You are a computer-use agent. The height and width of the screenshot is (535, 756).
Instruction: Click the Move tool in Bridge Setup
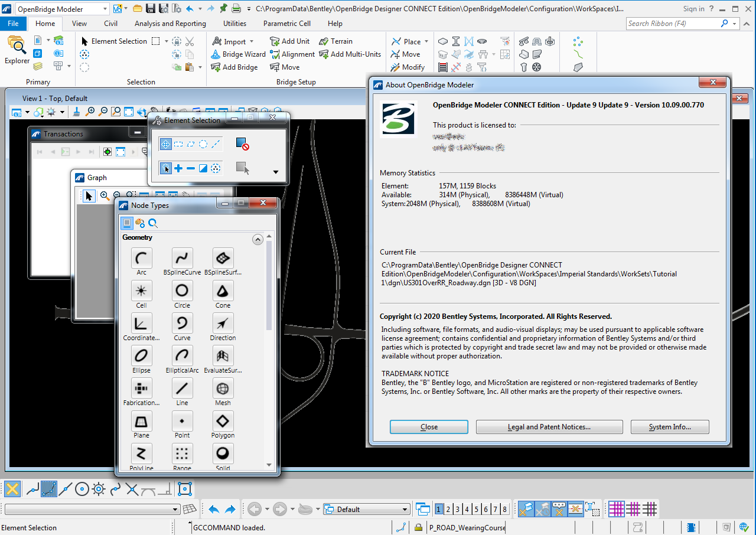point(285,67)
